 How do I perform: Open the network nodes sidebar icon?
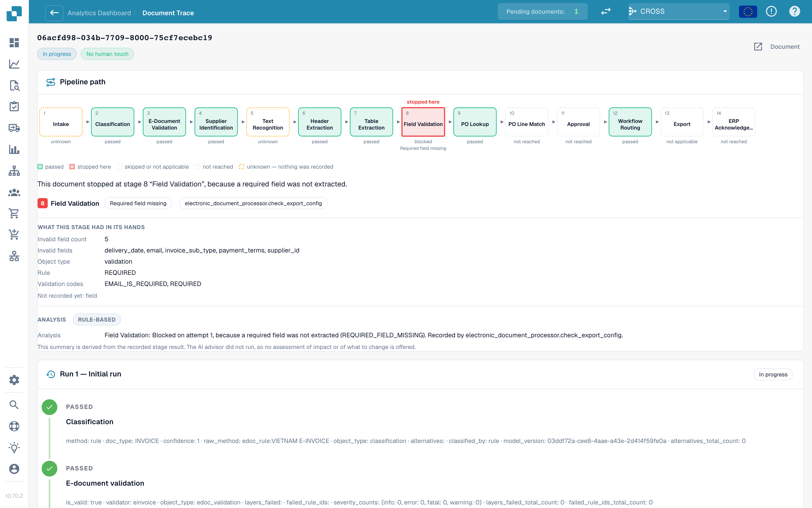click(x=14, y=256)
